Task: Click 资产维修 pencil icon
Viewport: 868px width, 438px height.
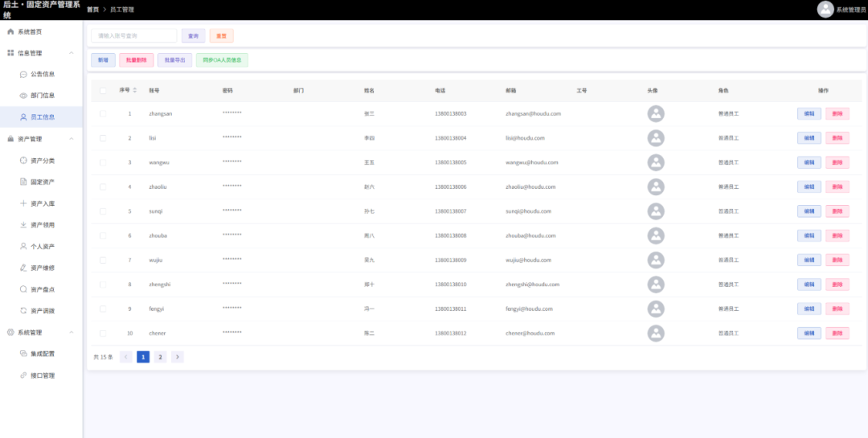Action: tap(23, 268)
